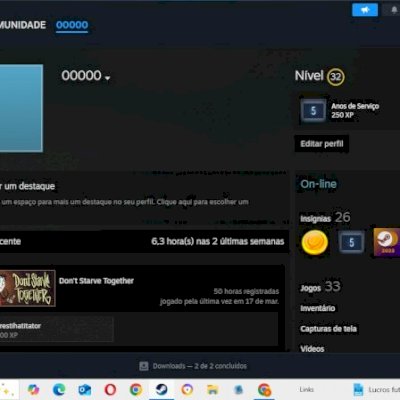
Task: Open the Steam 2023 badge
Action: coord(387,242)
